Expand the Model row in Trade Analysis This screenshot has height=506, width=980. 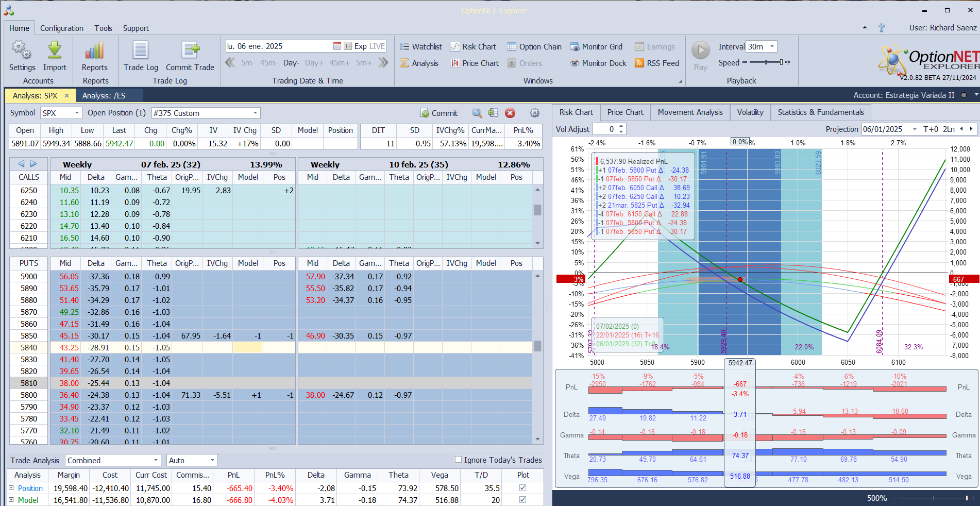[11, 500]
